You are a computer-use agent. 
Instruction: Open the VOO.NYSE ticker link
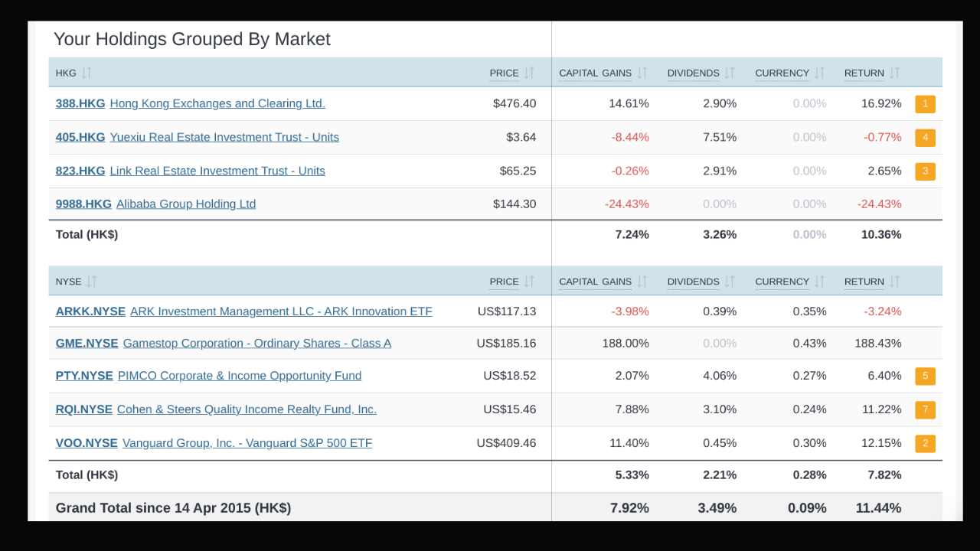(x=87, y=443)
